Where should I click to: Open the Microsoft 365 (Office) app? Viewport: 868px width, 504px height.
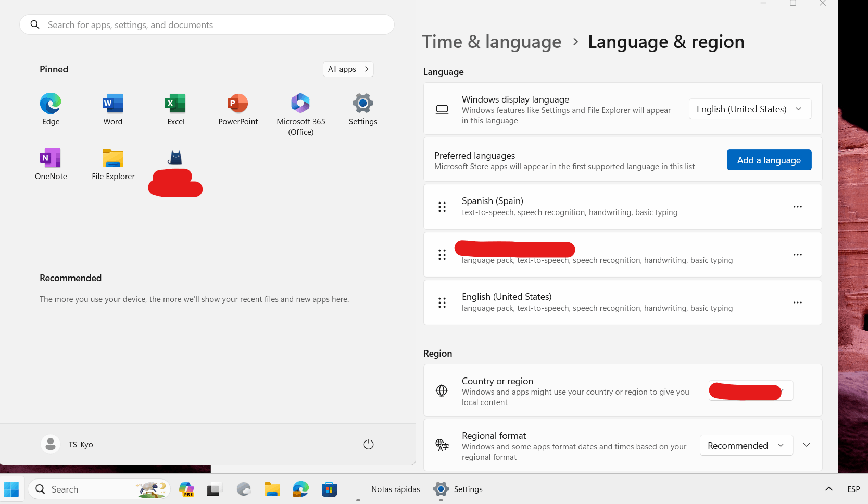click(x=300, y=109)
